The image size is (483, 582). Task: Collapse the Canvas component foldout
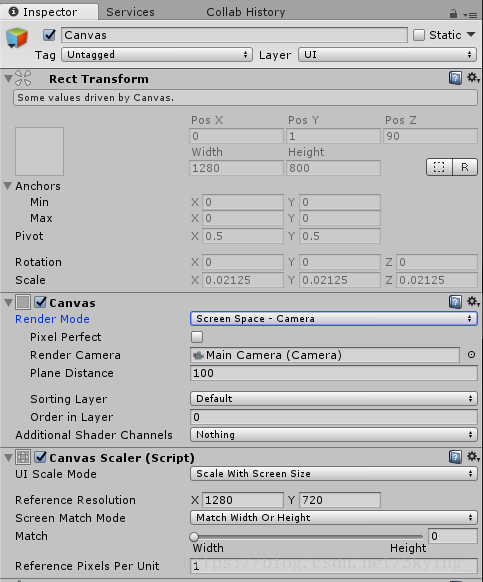point(8,303)
